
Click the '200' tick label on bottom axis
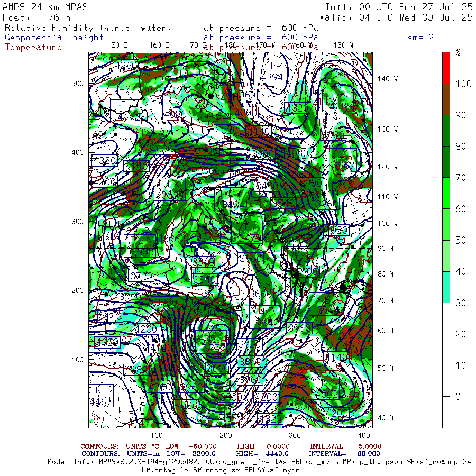225,435
